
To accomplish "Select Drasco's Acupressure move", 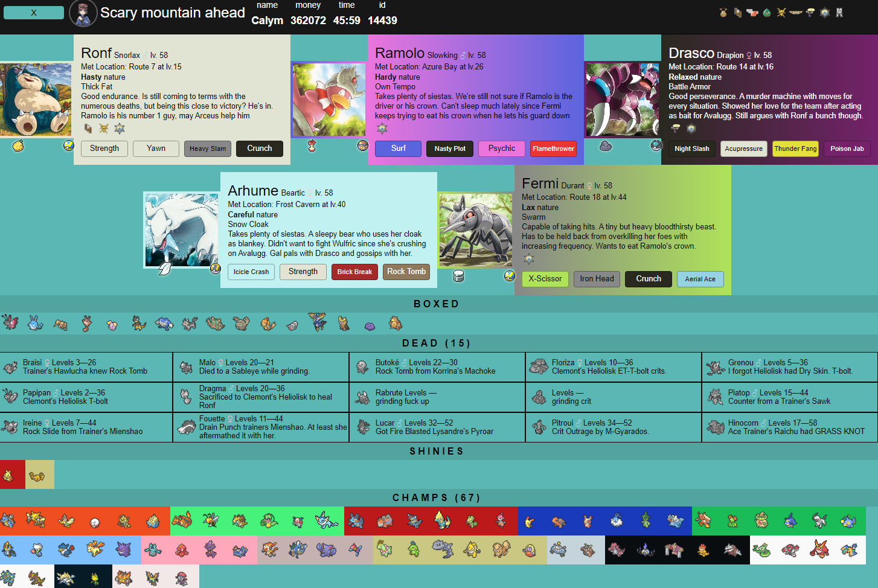I will click(x=744, y=149).
